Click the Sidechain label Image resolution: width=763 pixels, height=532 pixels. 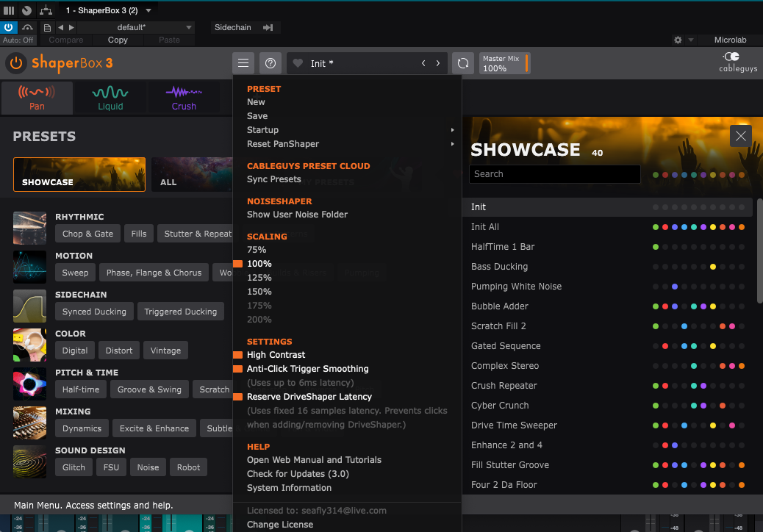coord(232,27)
